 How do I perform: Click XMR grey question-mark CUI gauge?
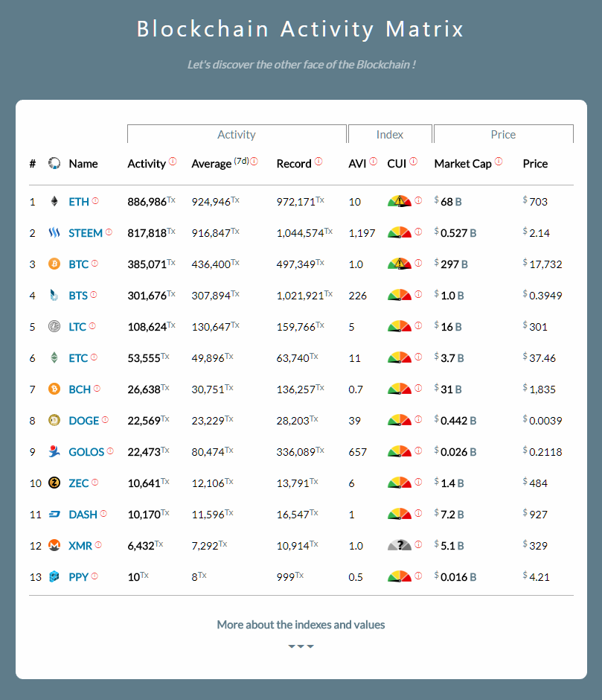click(400, 545)
